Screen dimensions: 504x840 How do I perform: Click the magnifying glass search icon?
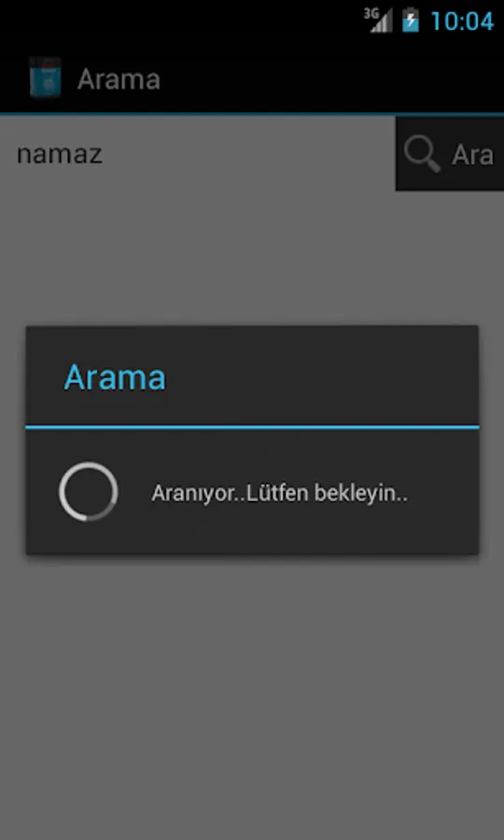pos(422,154)
